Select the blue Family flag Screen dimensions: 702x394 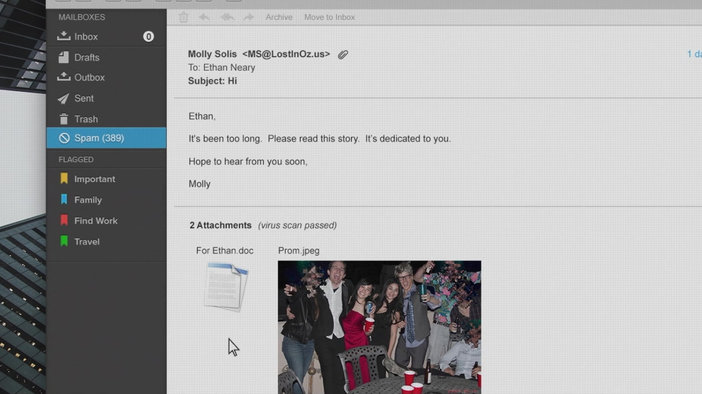(106, 200)
